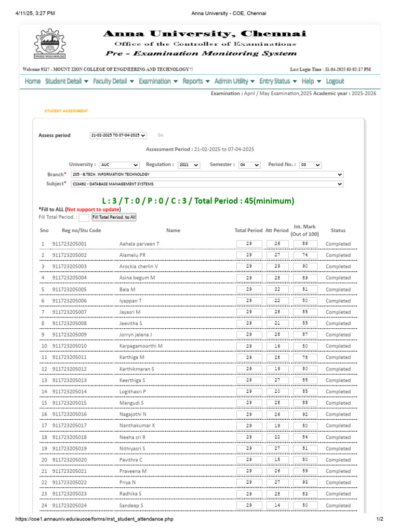Open the Help menu
This screenshot has height=532, width=399.
pos(311,82)
